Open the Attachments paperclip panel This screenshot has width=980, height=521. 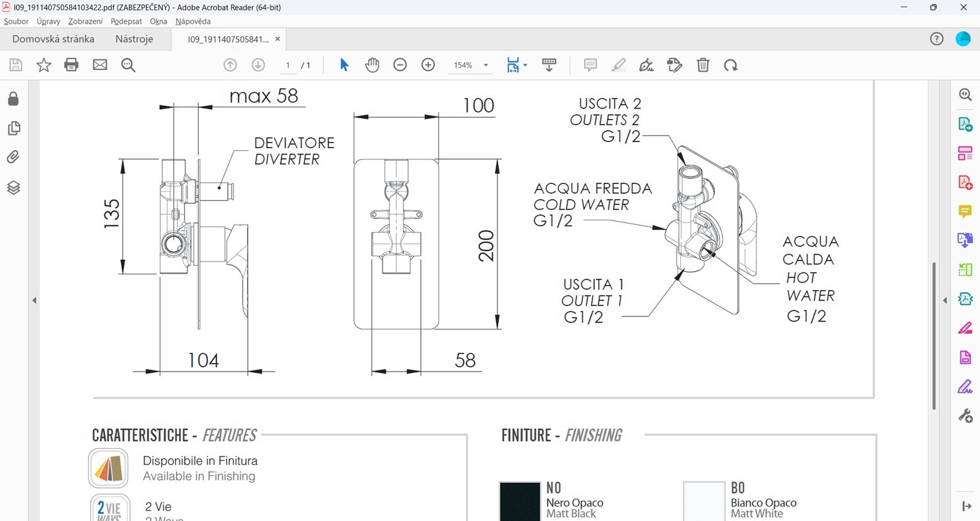pos(13,157)
